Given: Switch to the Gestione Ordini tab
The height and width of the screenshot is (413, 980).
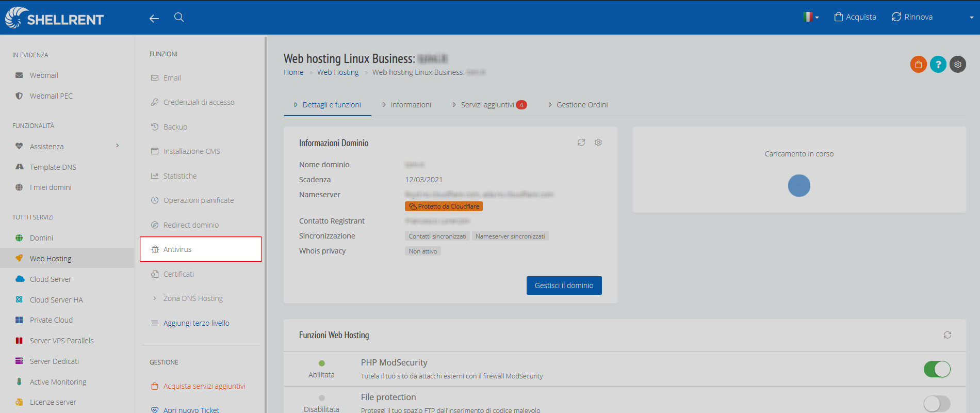Looking at the screenshot, I should pyautogui.click(x=578, y=105).
